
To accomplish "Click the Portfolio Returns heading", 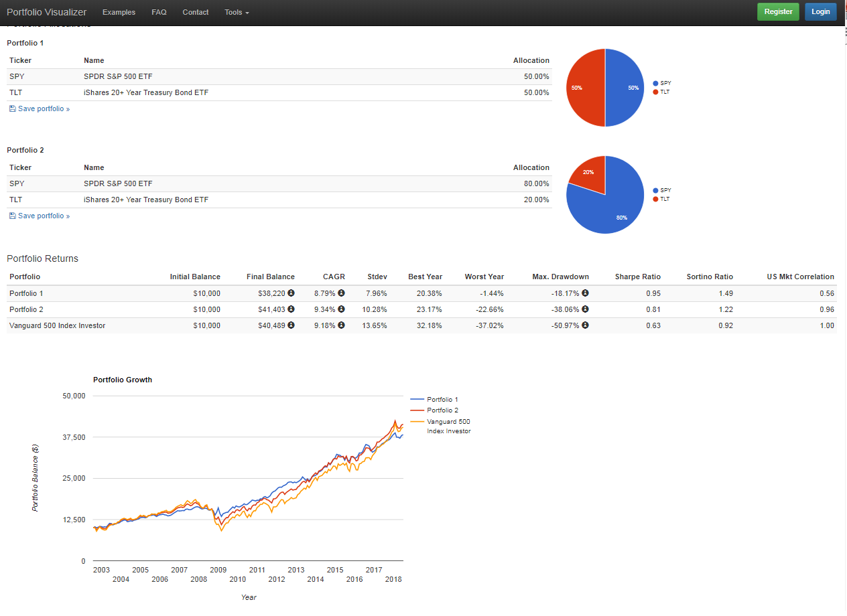I will [x=42, y=258].
